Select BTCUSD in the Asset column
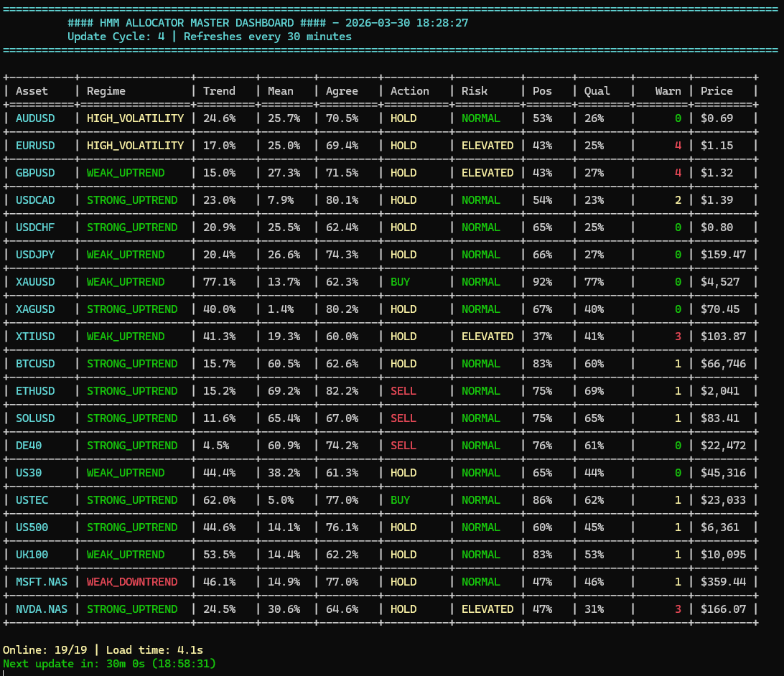 [x=35, y=364]
